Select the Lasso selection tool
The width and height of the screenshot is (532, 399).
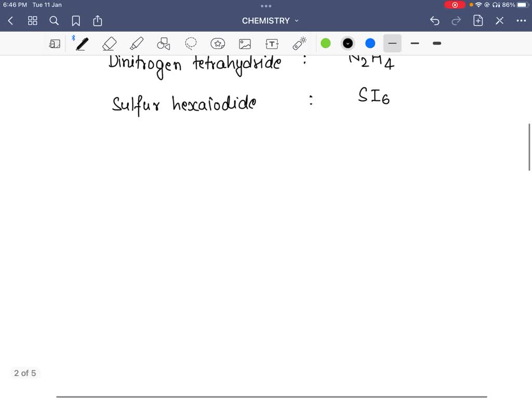pos(191,44)
